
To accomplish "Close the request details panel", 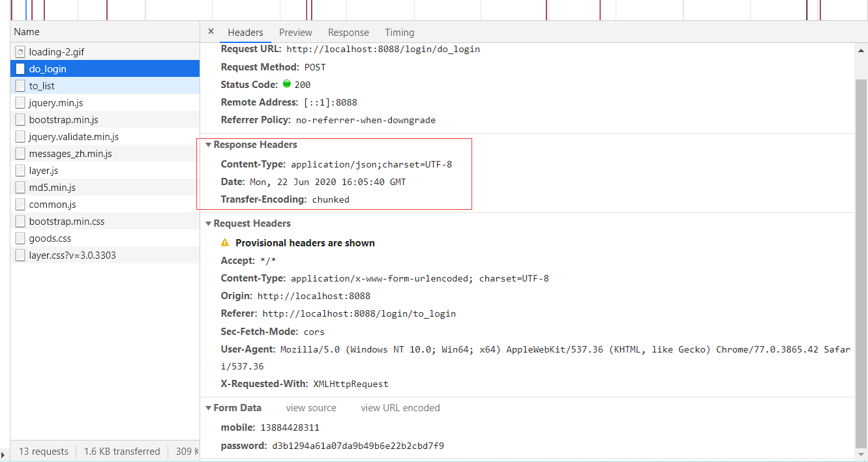I will click(x=211, y=31).
